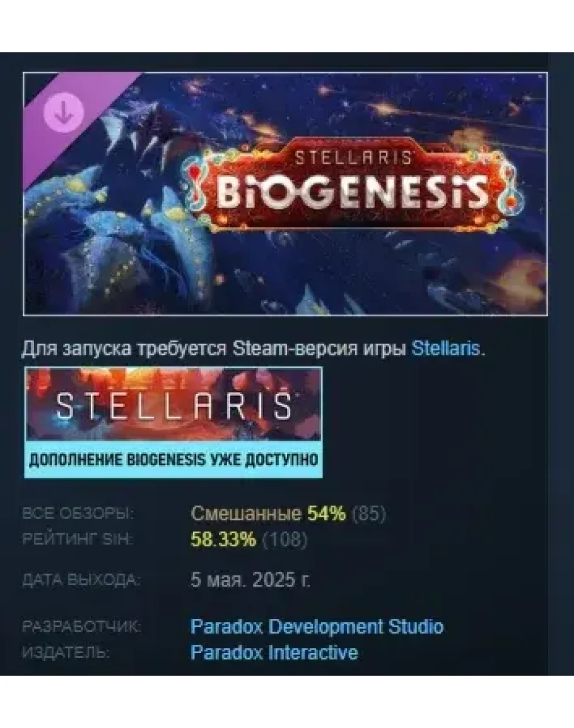
Task: Click the 54% review score
Action: [x=326, y=514]
